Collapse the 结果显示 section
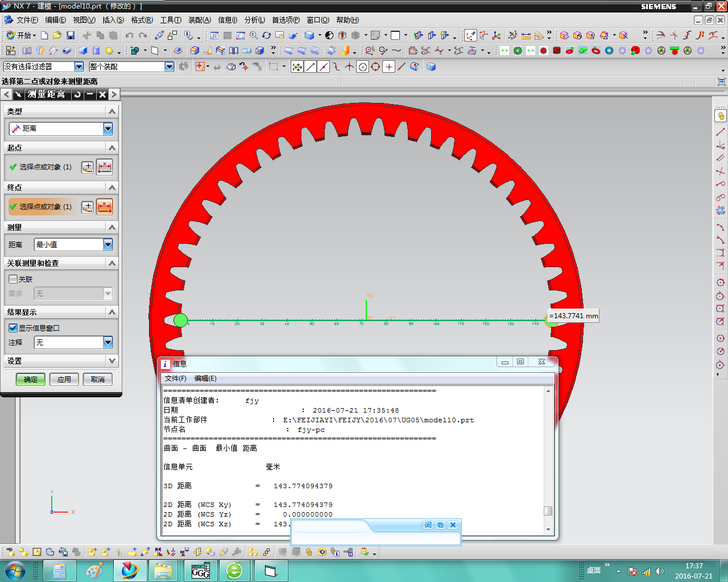 point(112,312)
